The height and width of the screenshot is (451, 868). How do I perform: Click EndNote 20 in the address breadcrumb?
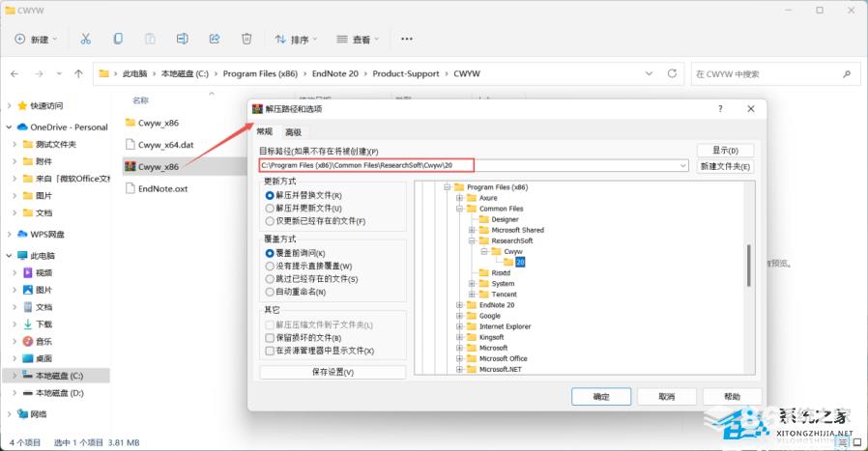click(334, 73)
